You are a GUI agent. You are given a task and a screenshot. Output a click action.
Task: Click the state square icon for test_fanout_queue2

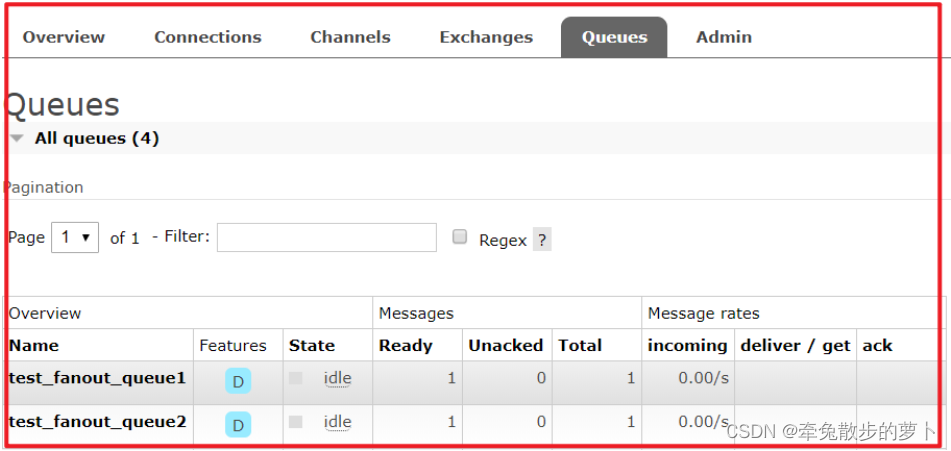click(x=295, y=422)
